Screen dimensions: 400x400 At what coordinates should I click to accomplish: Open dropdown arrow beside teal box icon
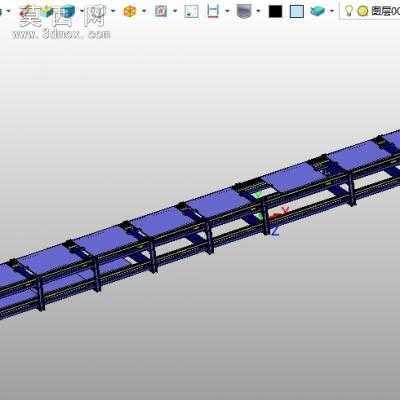click(332, 11)
